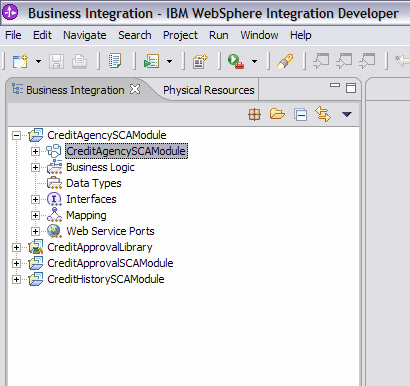Expand the CreditHistorySCAModule node
Image resolution: width=410 pixels, height=386 pixels.
(16, 279)
